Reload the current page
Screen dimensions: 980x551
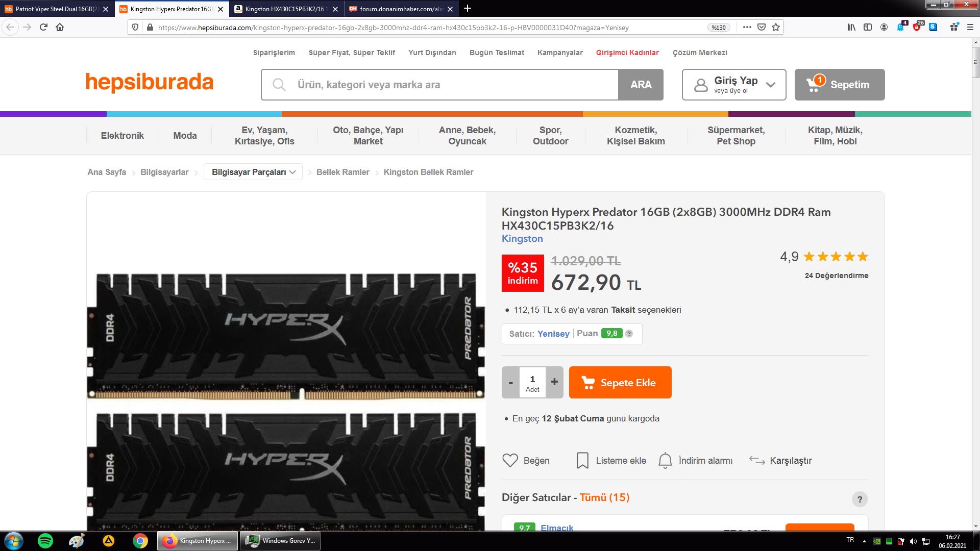[x=43, y=28]
